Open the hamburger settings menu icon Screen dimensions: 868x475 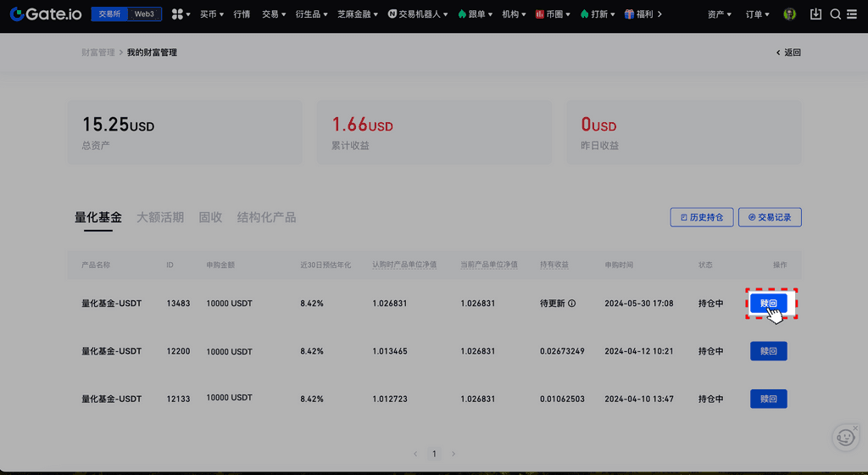tap(852, 14)
